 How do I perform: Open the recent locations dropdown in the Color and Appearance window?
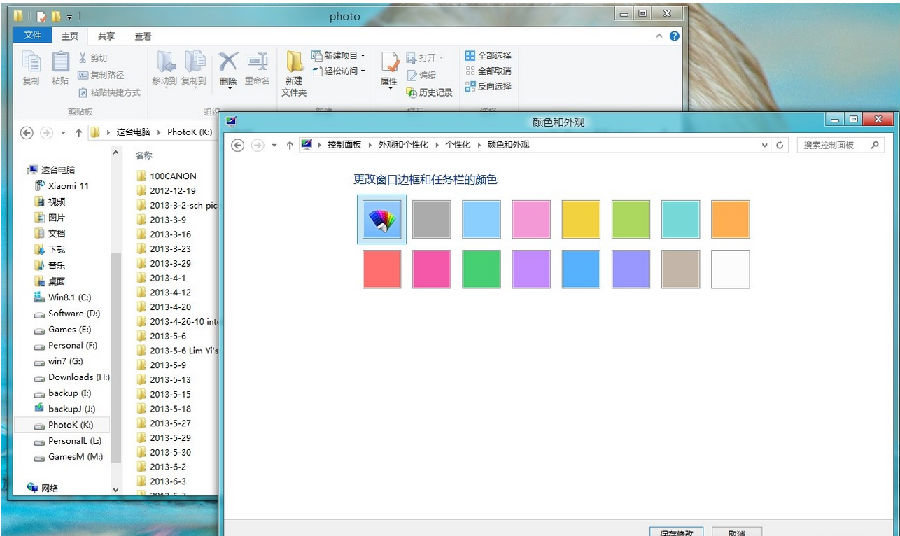(274, 145)
